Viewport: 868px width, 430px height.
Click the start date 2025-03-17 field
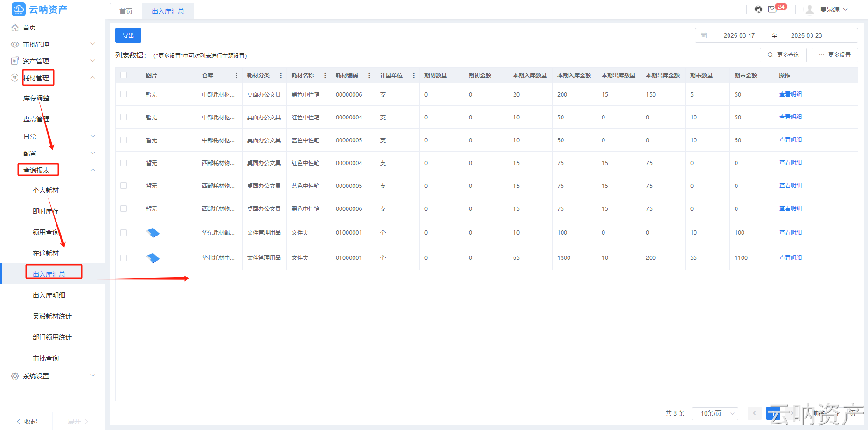click(739, 35)
